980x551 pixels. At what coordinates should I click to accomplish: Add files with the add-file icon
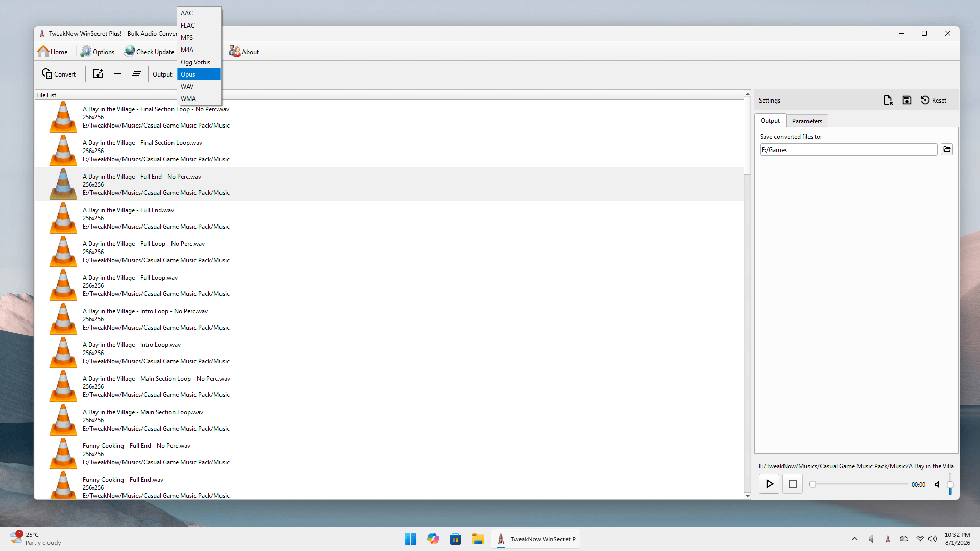click(98, 74)
